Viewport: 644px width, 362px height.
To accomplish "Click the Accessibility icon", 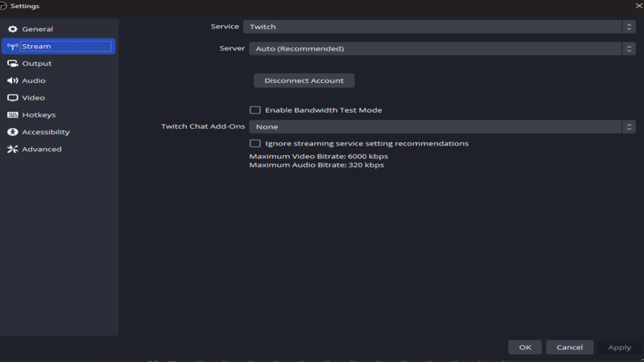I will [12, 132].
